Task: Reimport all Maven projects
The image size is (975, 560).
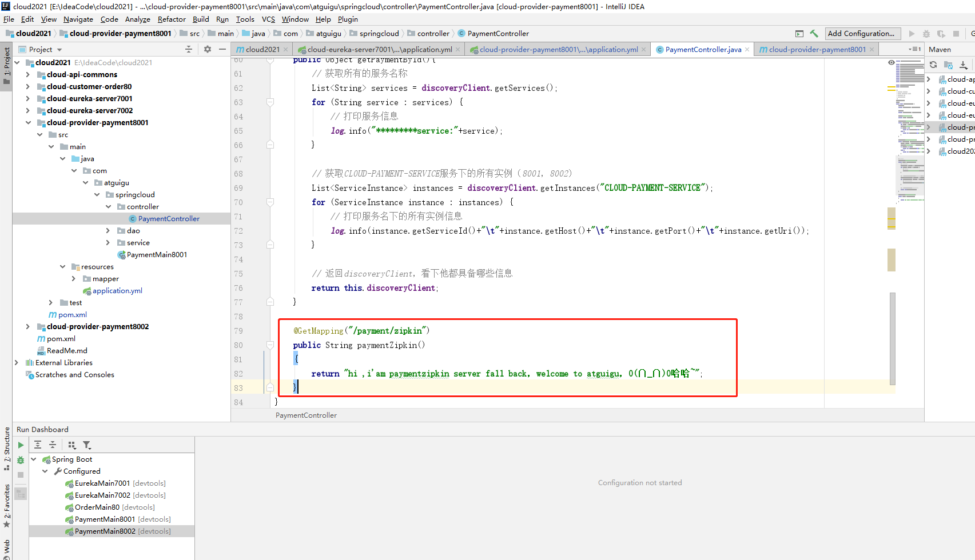Action: 933,65
